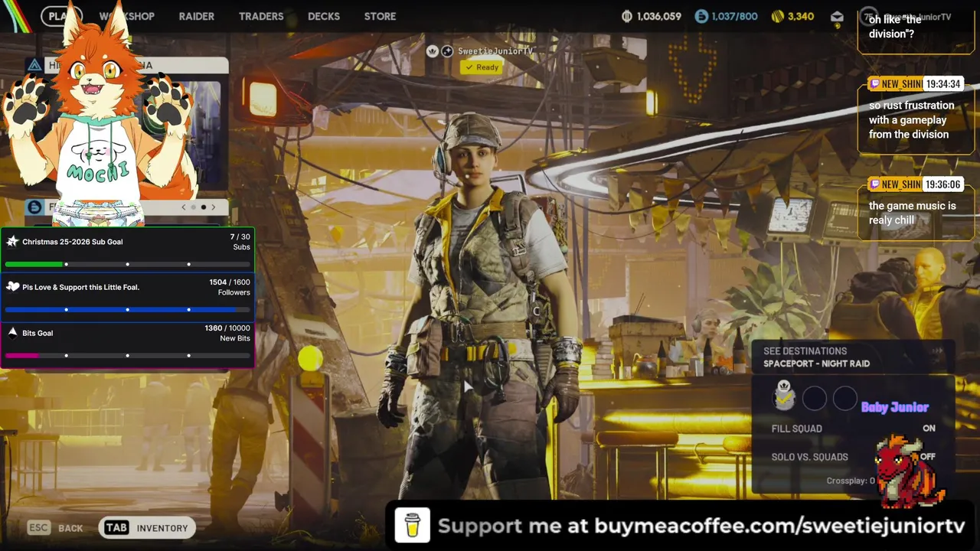The height and width of the screenshot is (551, 980).
Task: Open the STORE tab
Action: point(380,16)
